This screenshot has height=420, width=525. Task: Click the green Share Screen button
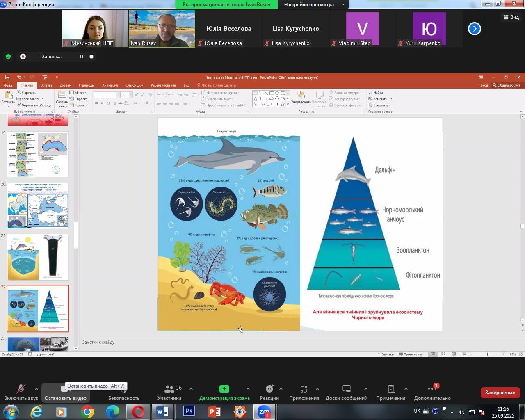tap(224, 392)
